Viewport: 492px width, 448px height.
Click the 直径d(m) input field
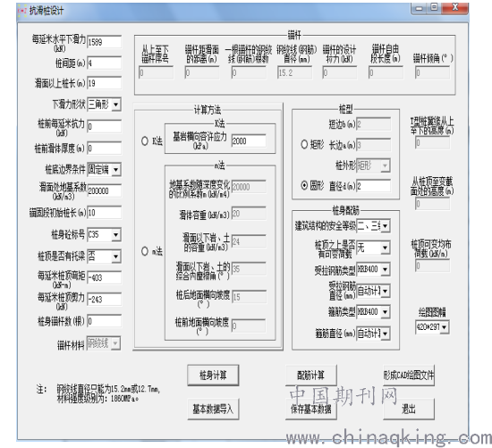pyautogui.click(x=373, y=186)
